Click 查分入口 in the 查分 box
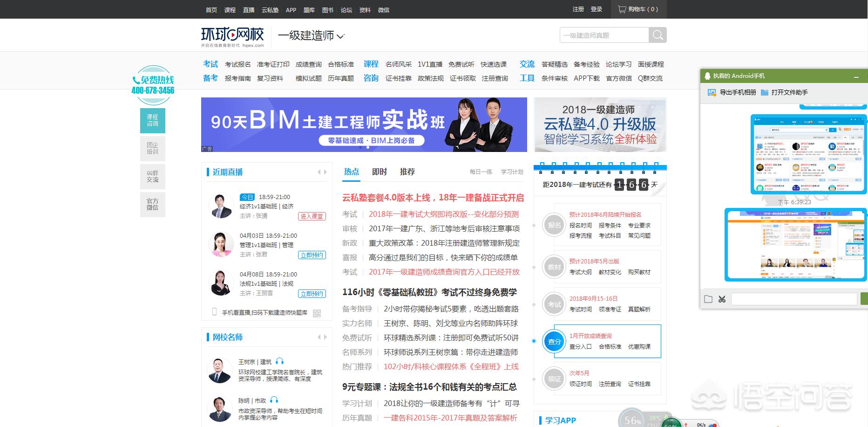Viewport: 868px width, 427px height. tap(581, 346)
